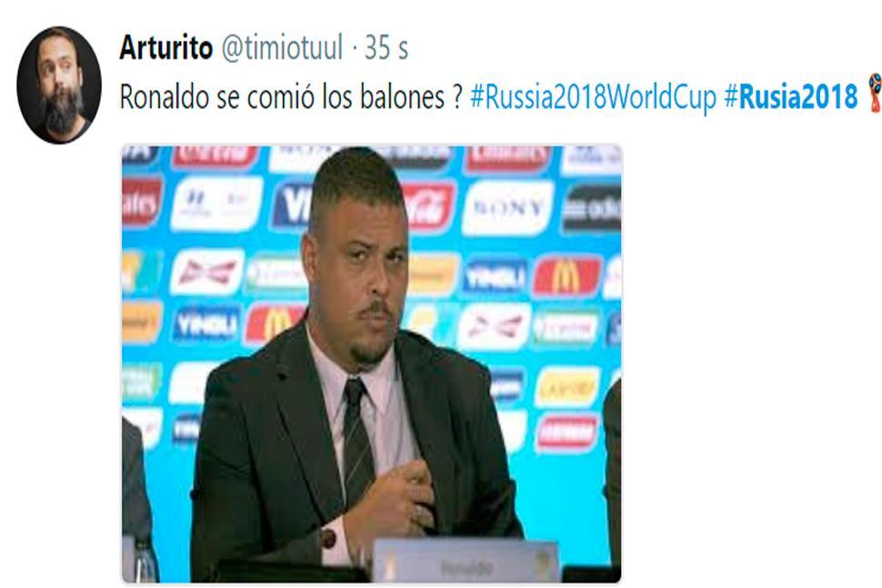The image size is (882, 588).
Task: Click the Ronaldo name placard on table
Action: click(466, 561)
